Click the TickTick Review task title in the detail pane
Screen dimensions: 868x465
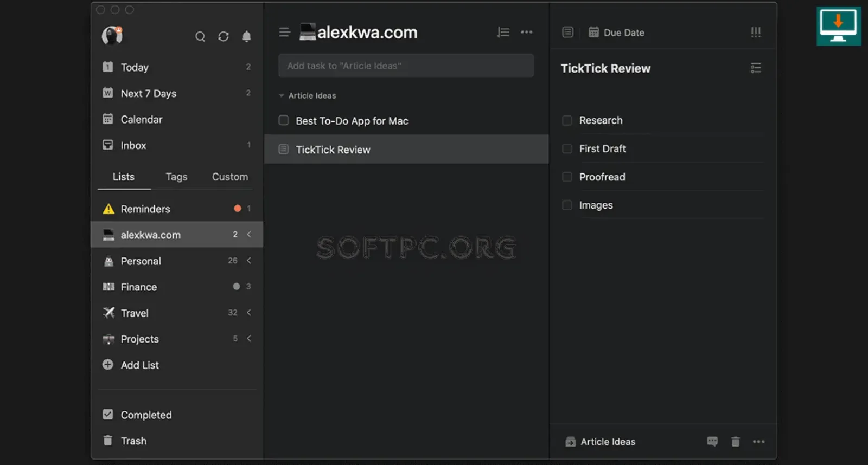click(605, 68)
